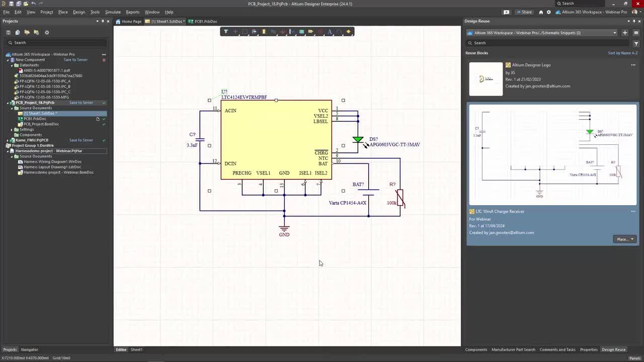Open workspace ellipsis menu in Projects panel

[104, 54]
